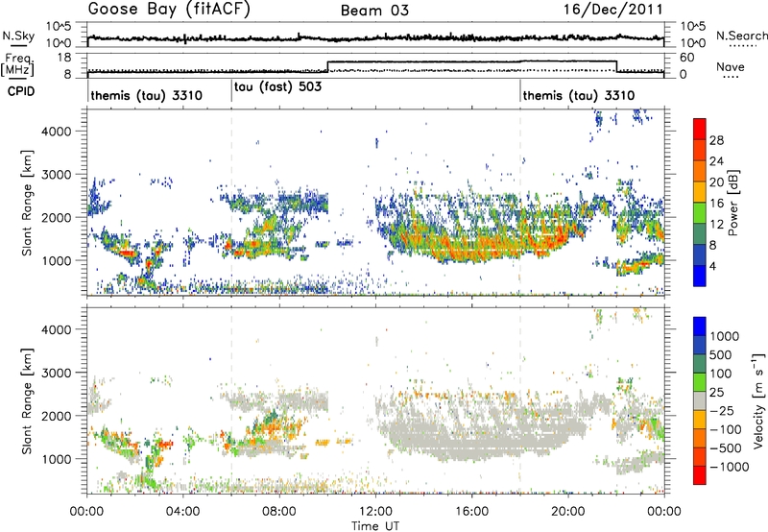This screenshot has height=532, width=768.
Task: Click the 'Slant Range [km]' label of the velocity panel
Action: coord(27,400)
